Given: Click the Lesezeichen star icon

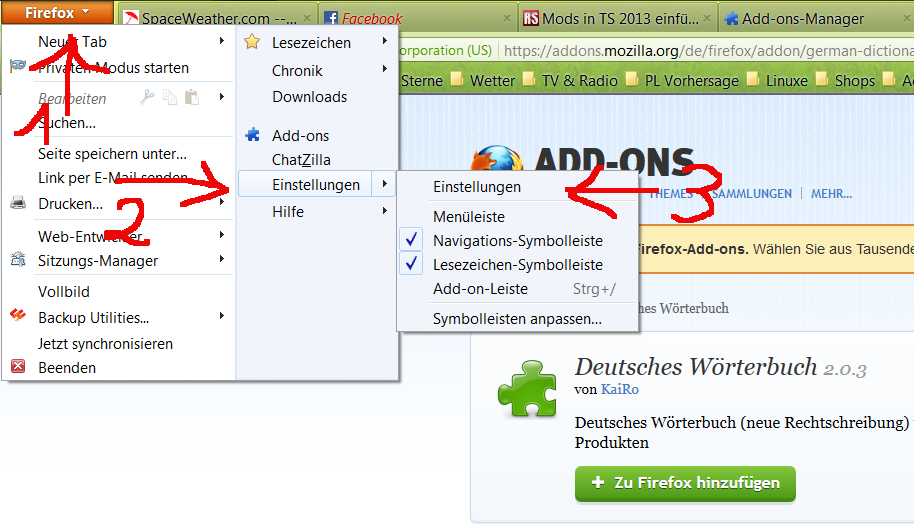Looking at the screenshot, I should 252,41.
